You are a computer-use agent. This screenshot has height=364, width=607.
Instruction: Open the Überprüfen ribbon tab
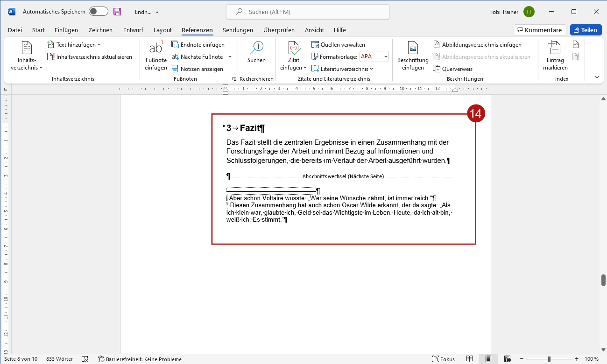[279, 30]
